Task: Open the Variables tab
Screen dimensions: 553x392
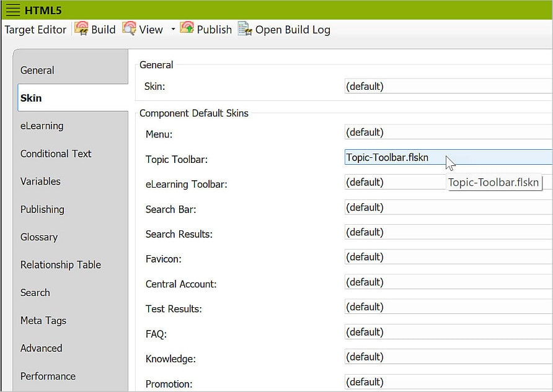Action: pyautogui.click(x=40, y=181)
